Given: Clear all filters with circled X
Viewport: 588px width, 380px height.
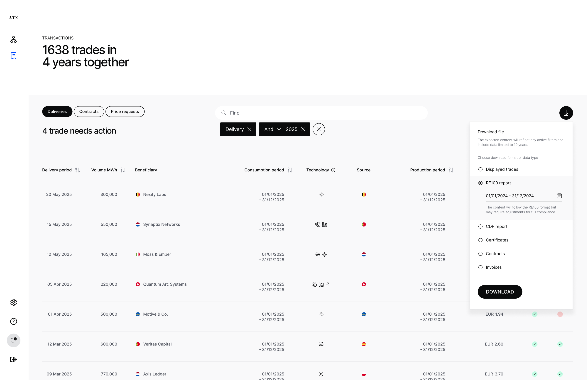Looking at the screenshot, I should [318, 129].
